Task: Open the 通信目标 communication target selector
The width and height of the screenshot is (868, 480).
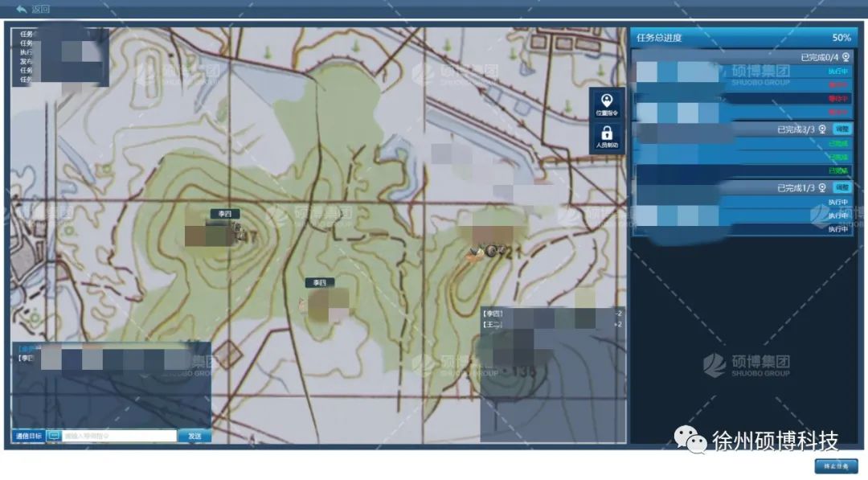Action: pos(28,436)
